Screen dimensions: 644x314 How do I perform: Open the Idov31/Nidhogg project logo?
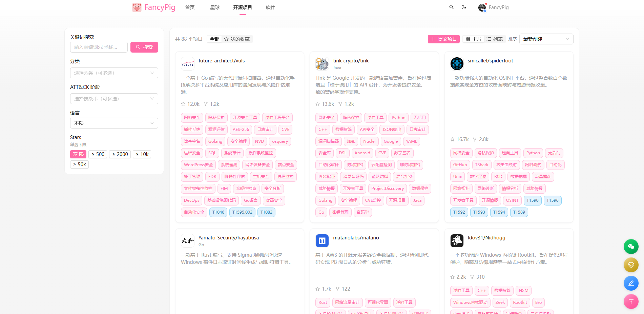pyautogui.click(x=457, y=241)
